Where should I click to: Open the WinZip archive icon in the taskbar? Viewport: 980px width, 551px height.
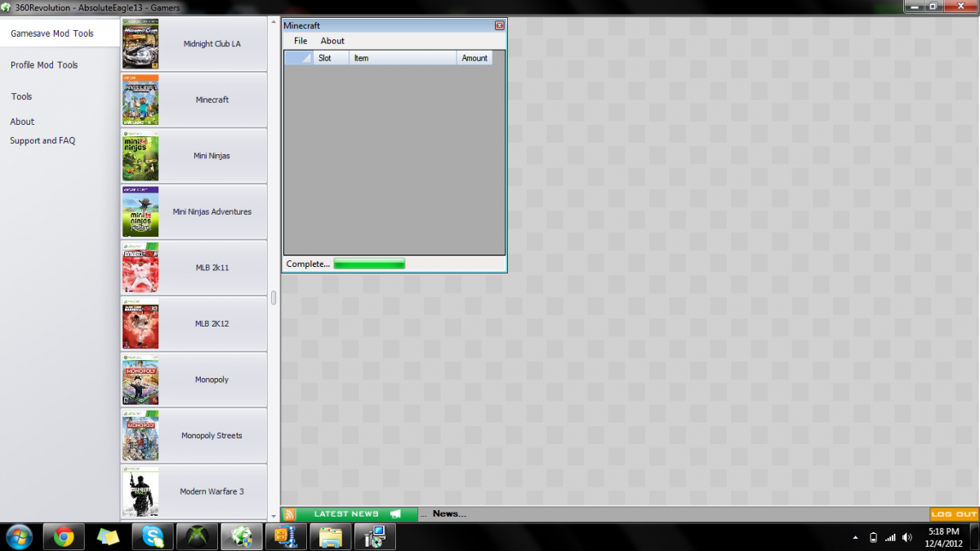286,536
